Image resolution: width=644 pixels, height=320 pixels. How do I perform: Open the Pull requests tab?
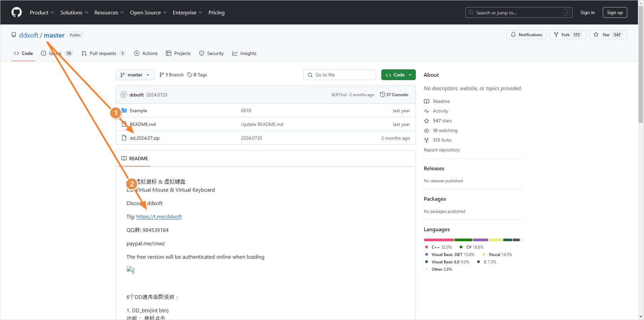coord(104,53)
